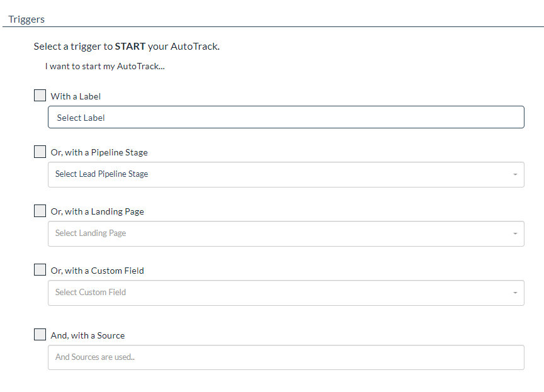Click the 'Or, with a Pipeline Stage' caption text
This screenshot has width=544, height=392.
99,152
